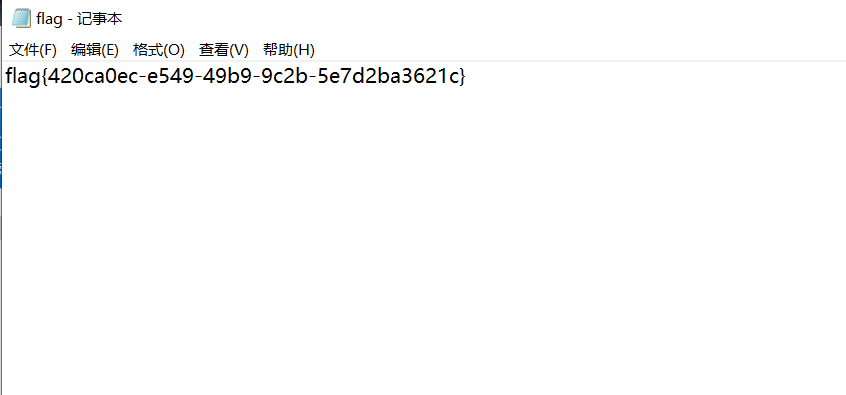
Task: Open the 查看(V) menu
Action: pos(223,50)
